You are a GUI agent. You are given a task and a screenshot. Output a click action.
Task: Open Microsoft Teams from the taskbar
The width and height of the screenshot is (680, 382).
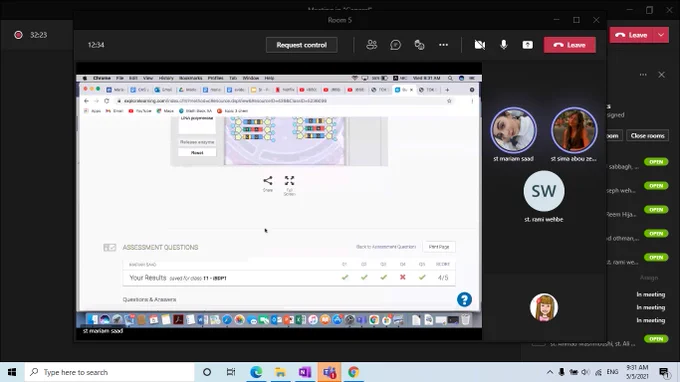pyautogui.click(x=329, y=372)
